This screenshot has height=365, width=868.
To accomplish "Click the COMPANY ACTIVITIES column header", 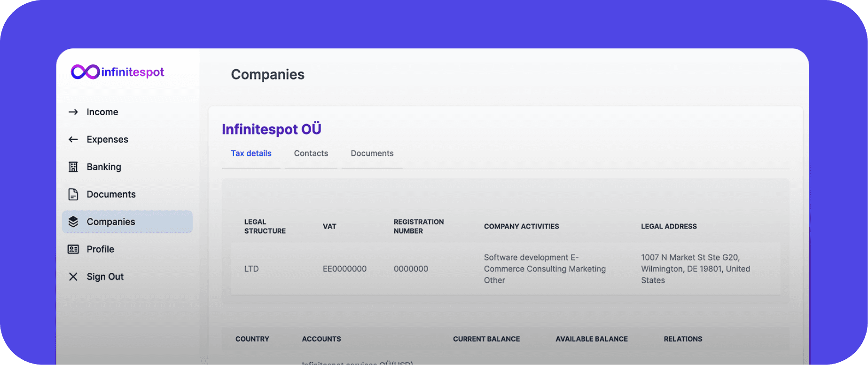I will pyautogui.click(x=522, y=226).
